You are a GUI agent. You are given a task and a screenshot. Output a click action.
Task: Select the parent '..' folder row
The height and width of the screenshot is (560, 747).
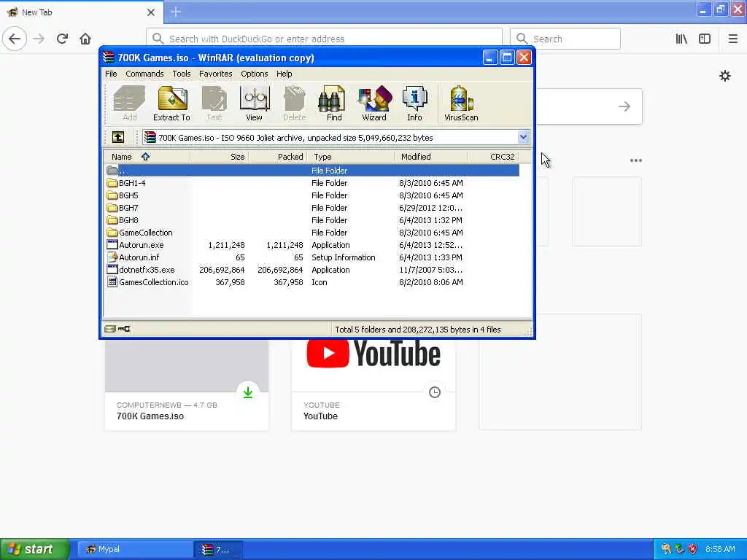312,171
